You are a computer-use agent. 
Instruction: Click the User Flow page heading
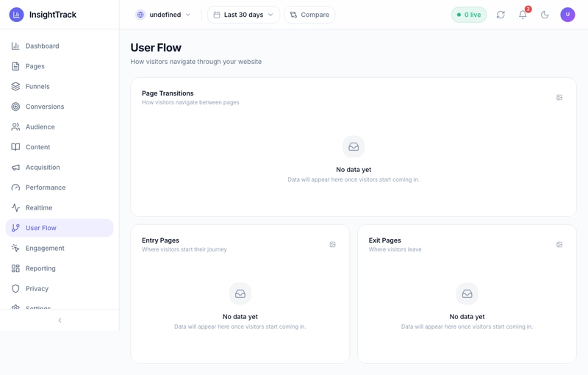coord(156,48)
